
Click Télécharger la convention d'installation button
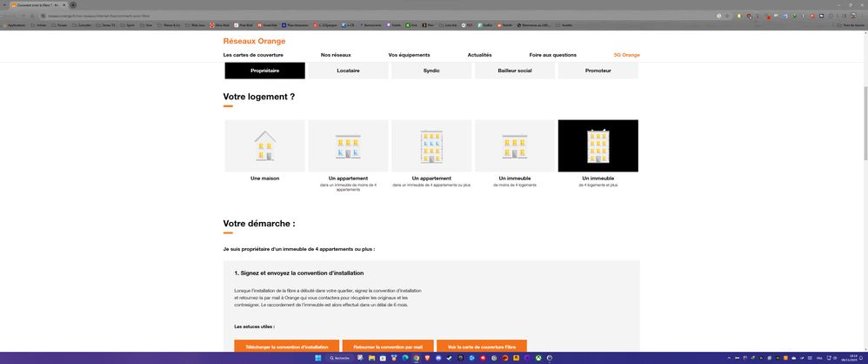tap(287, 347)
